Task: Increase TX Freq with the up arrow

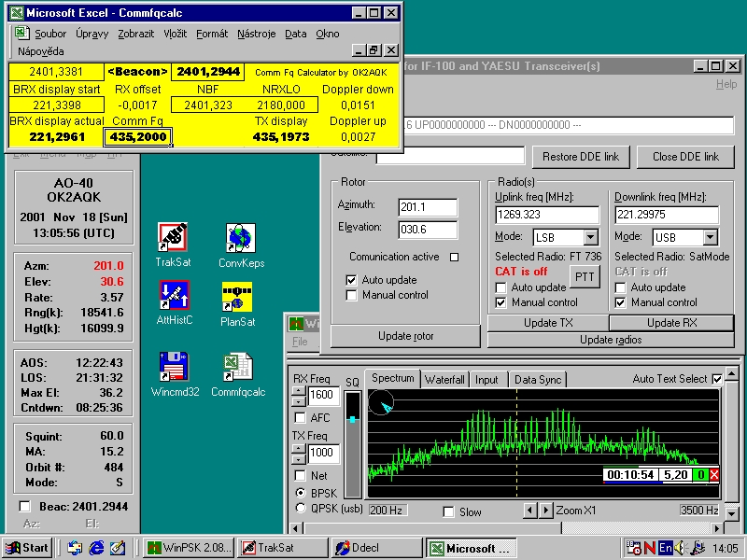Action: pyautogui.click(x=299, y=449)
